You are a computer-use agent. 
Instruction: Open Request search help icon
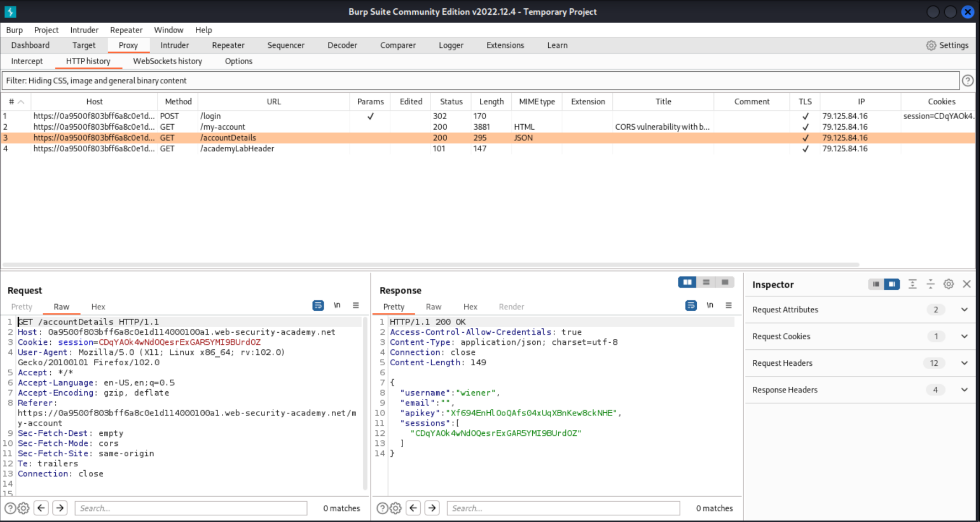[x=10, y=508]
